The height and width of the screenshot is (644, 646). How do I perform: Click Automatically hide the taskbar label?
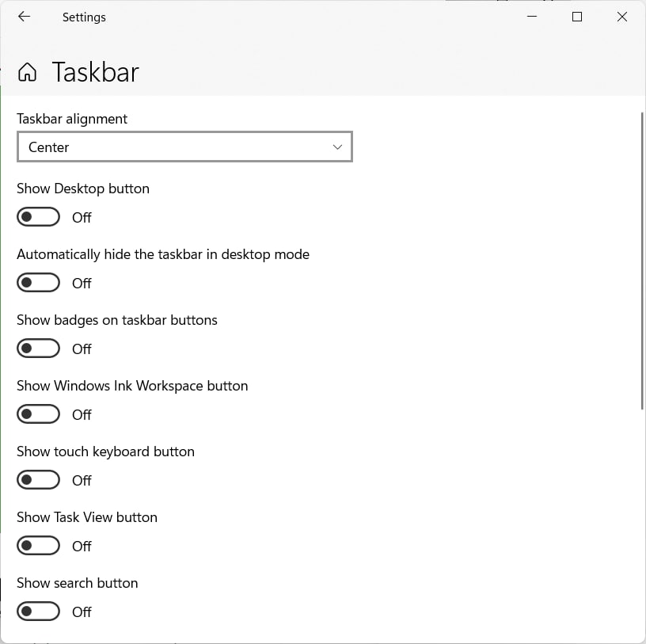pos(163,254)
